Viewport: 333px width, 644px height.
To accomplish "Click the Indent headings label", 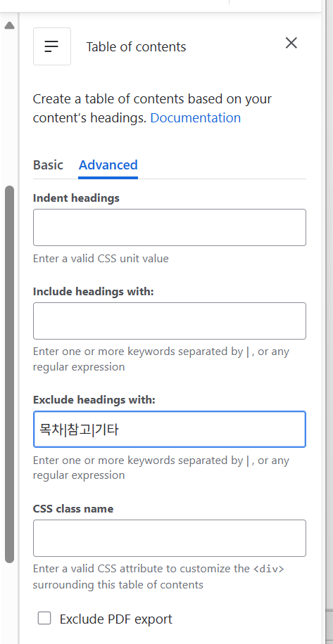I will [x=76, y=198].
